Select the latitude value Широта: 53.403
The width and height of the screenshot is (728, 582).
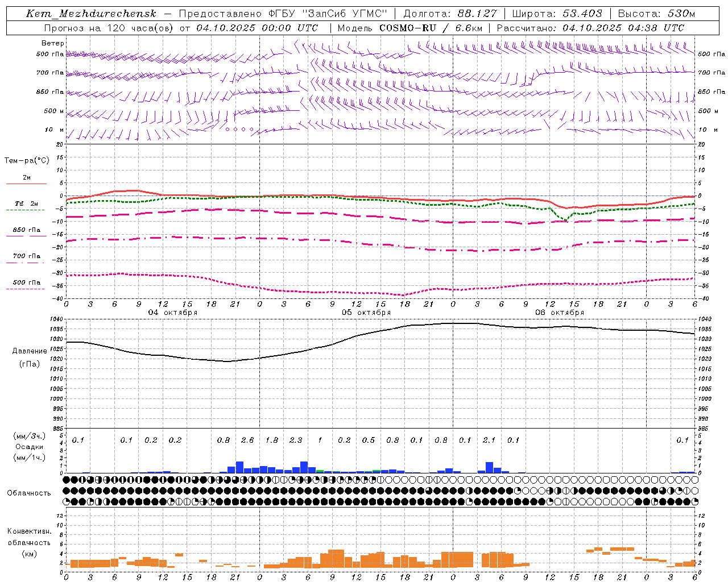[557, 14]
